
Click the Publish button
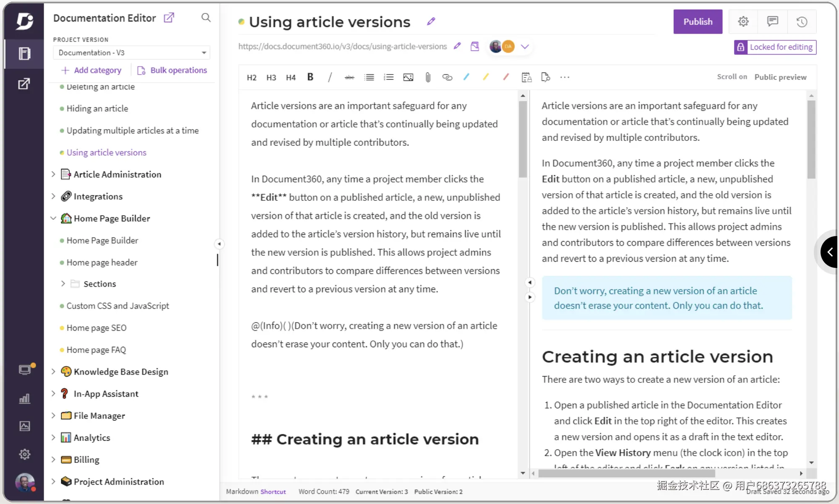point(698,22)
